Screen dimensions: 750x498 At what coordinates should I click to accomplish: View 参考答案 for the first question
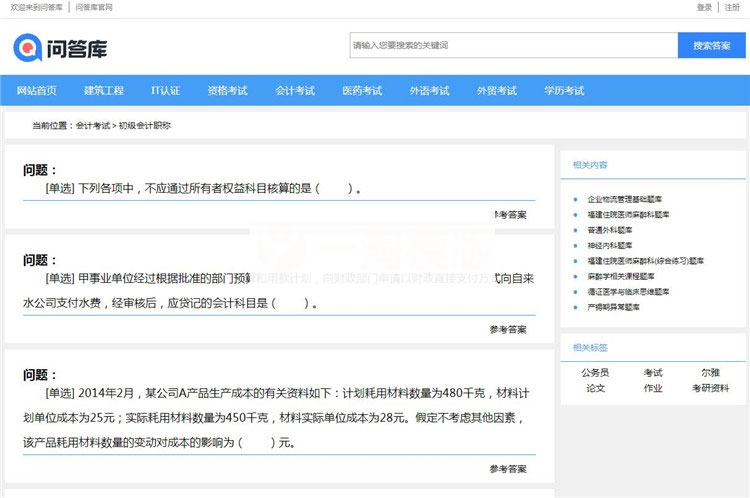point(509,215)
